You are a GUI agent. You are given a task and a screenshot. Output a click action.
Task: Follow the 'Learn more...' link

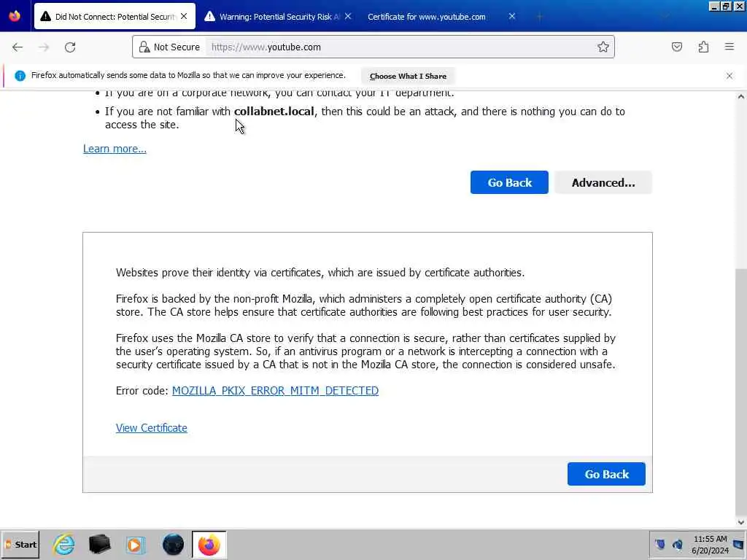115,149
